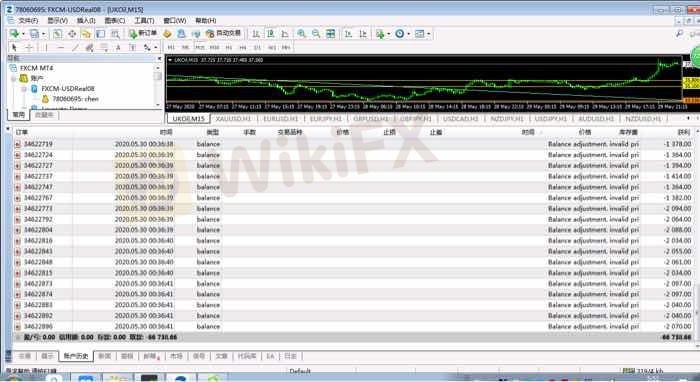This screenshot has height=382, width=700.
Task: Close the Navigator panel with X
Action: pyautogui.click(x=159, y=58)
